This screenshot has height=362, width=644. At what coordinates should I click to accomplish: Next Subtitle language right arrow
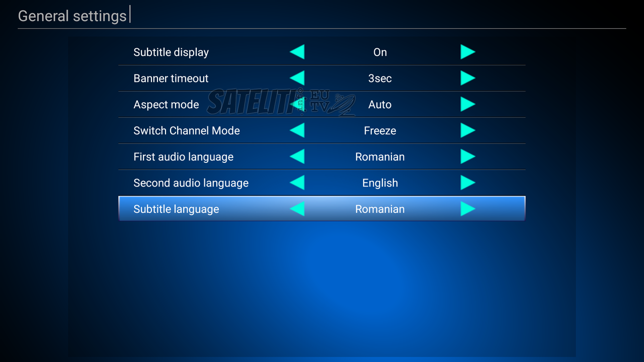468,209
